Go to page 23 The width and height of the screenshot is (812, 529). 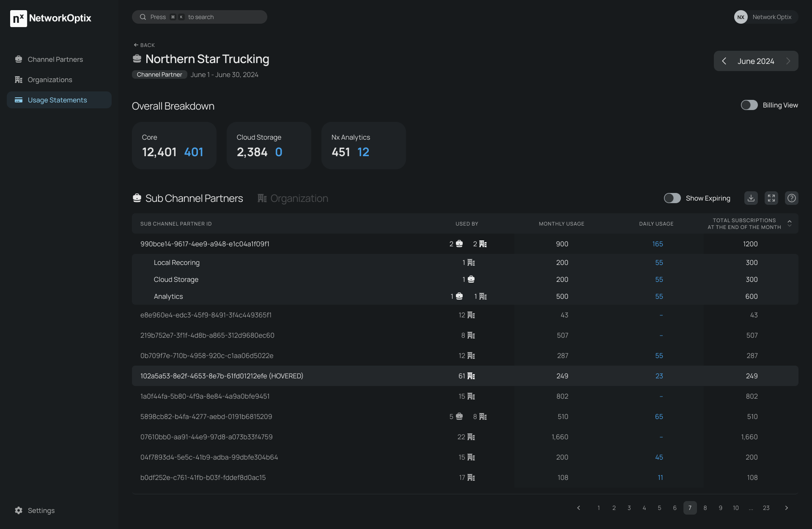(766, 508)
